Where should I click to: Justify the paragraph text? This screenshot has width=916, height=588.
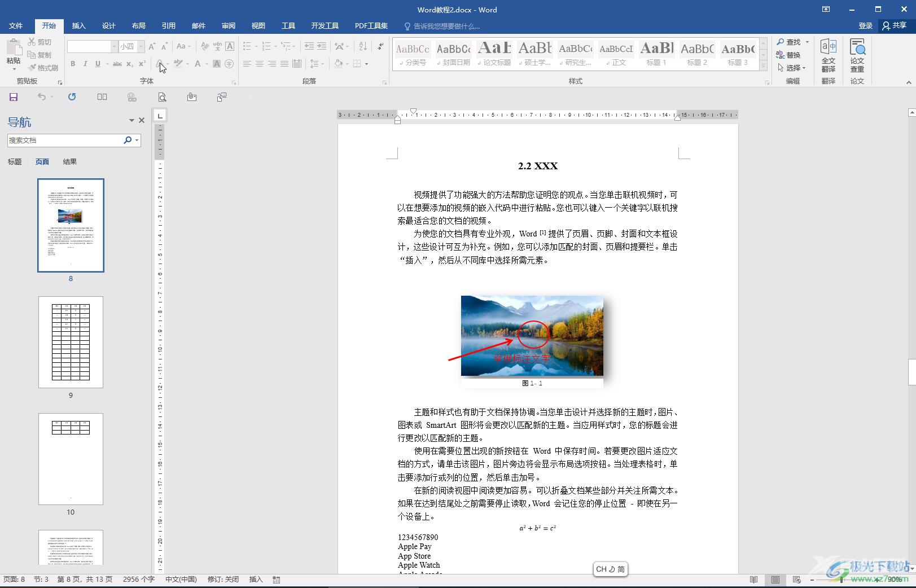(284, 64)
